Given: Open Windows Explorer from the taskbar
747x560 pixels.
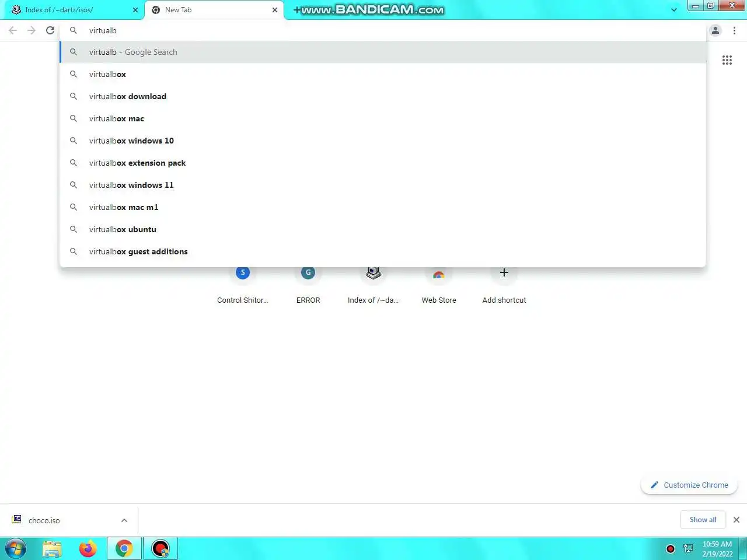Looking at the screenshot, I should pos(52,549).
